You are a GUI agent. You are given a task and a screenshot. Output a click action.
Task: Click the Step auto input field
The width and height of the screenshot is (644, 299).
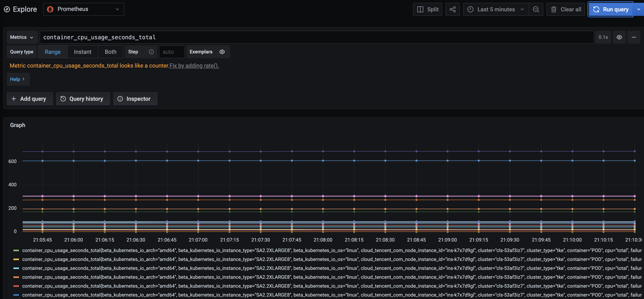[x=172, y=52]
